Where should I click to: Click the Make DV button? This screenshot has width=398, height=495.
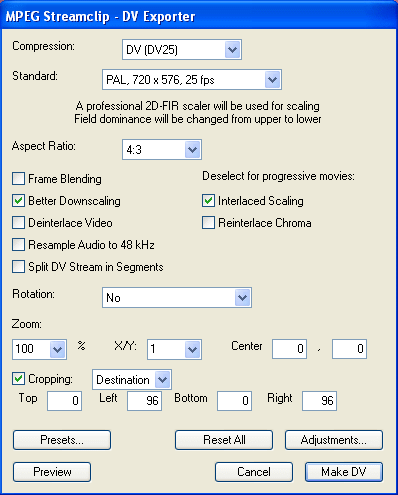(x=344, y=472)
